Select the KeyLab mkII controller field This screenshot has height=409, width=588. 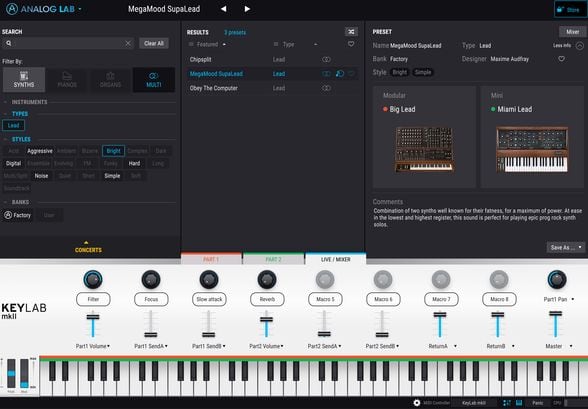point(474,403)
